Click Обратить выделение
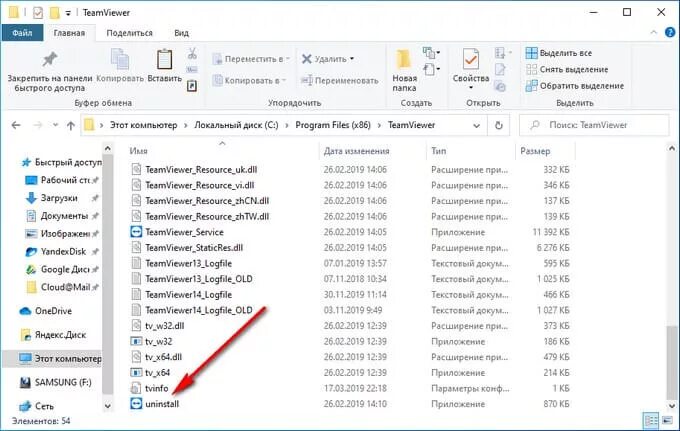Viewport: 680px width, 431px height. click(x=575, y=86)
